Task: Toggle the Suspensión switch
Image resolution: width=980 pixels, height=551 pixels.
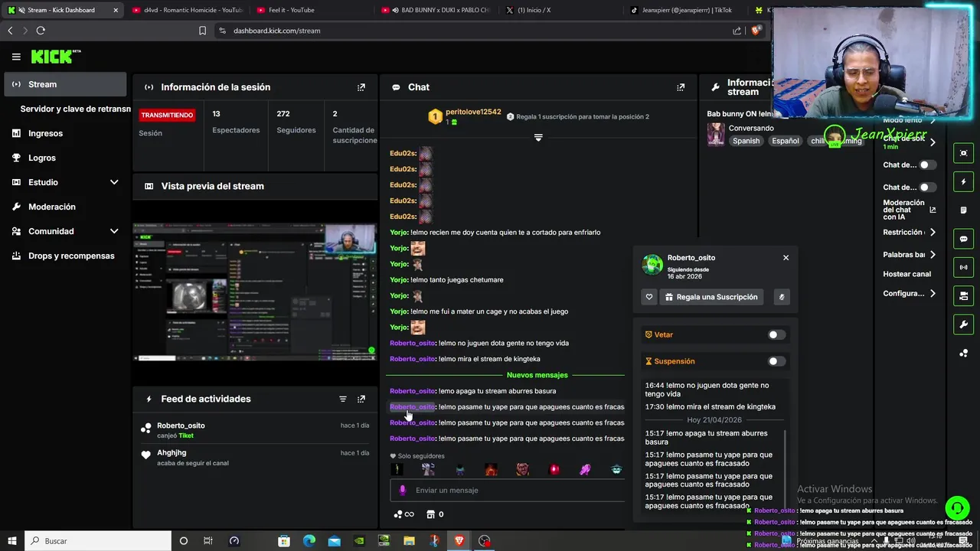Action: pos(776,361)
